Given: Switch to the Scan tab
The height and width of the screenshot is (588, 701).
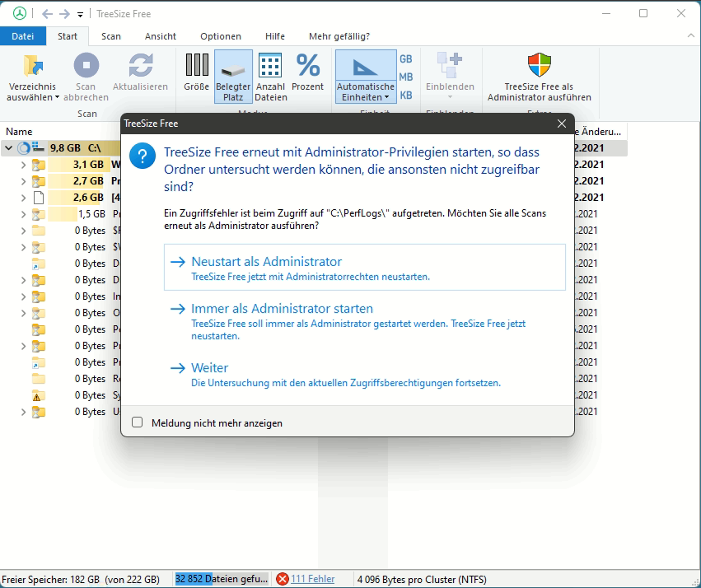Looking at the screenshot, I should tap(111, 36).
